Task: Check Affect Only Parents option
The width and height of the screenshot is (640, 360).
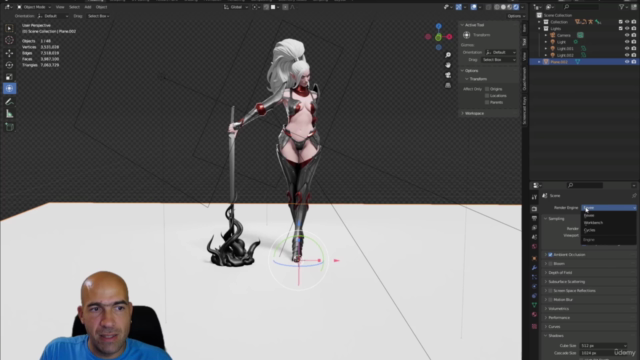Action: [x=487, y=102]
